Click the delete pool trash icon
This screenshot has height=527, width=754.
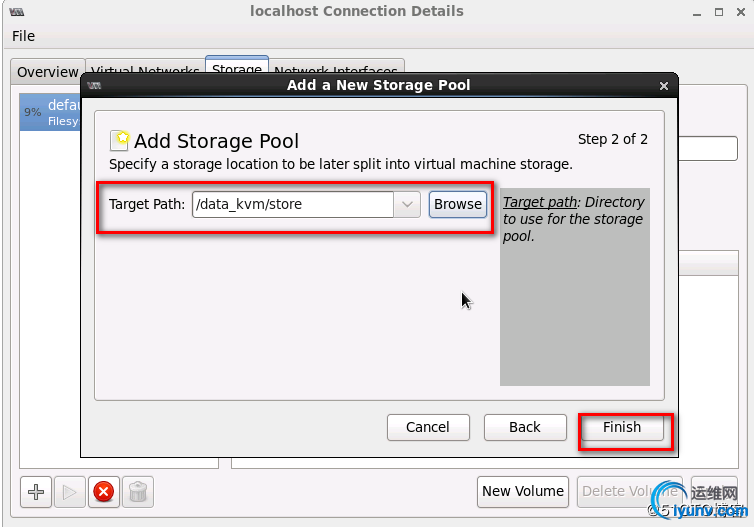[x=137, y=491]
